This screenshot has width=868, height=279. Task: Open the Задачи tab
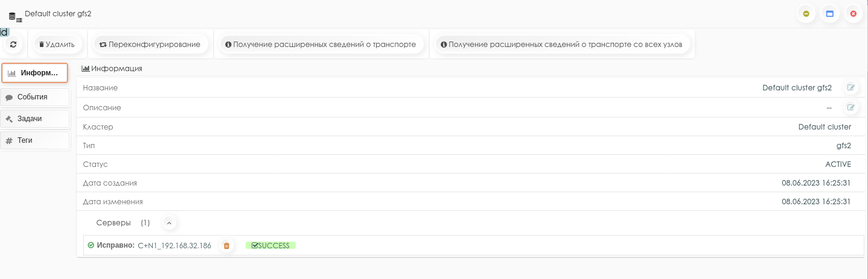35,119
